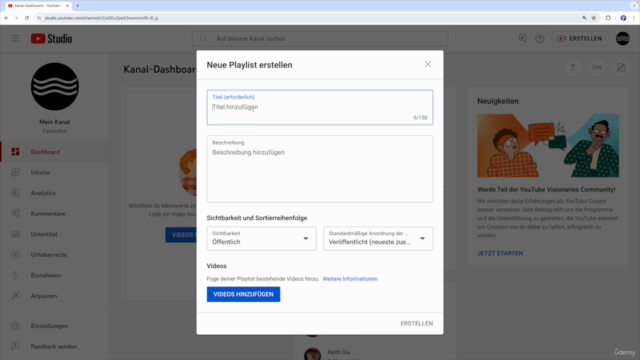Click the search magnifier icon

pyautogui.click(x=203, y=39)
